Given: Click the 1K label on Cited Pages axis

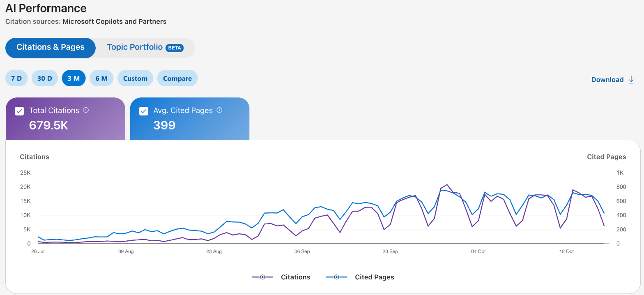Looking at the screenshot, I should click(620, 173).
